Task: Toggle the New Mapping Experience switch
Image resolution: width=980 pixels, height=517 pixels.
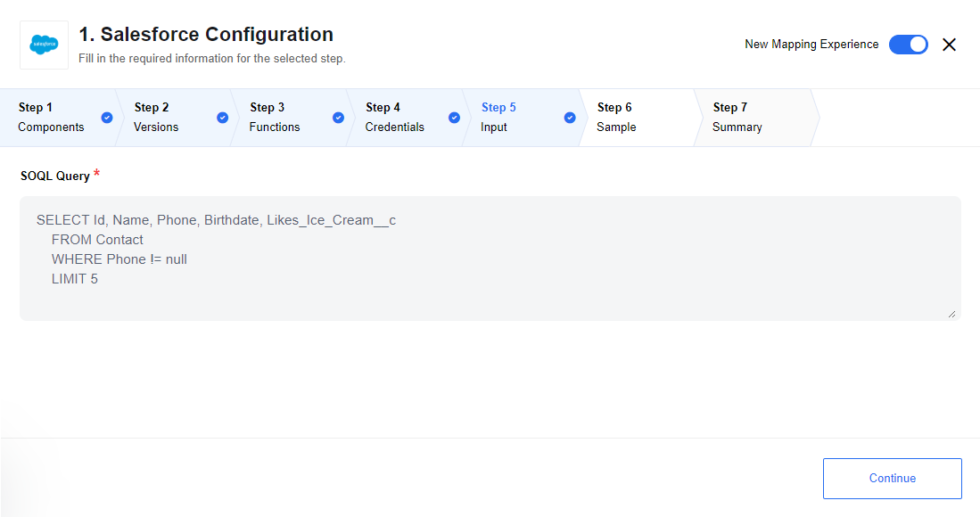Action: pos(908,45)
